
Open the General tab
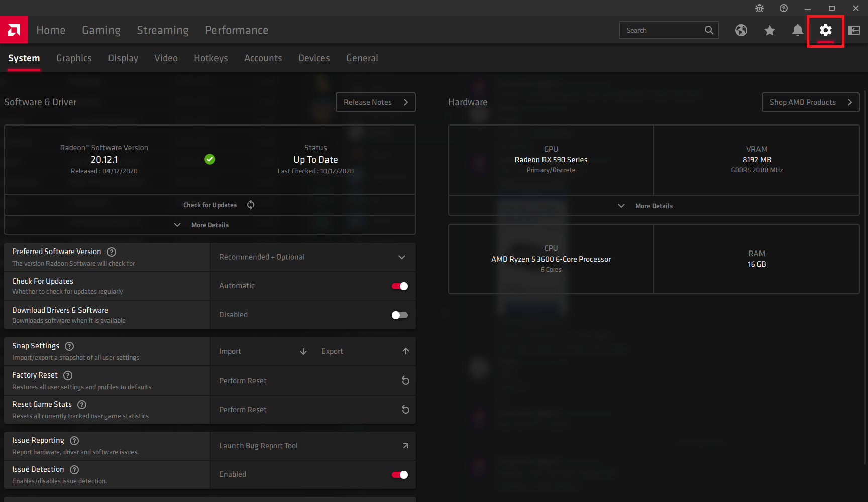[362, 58]
